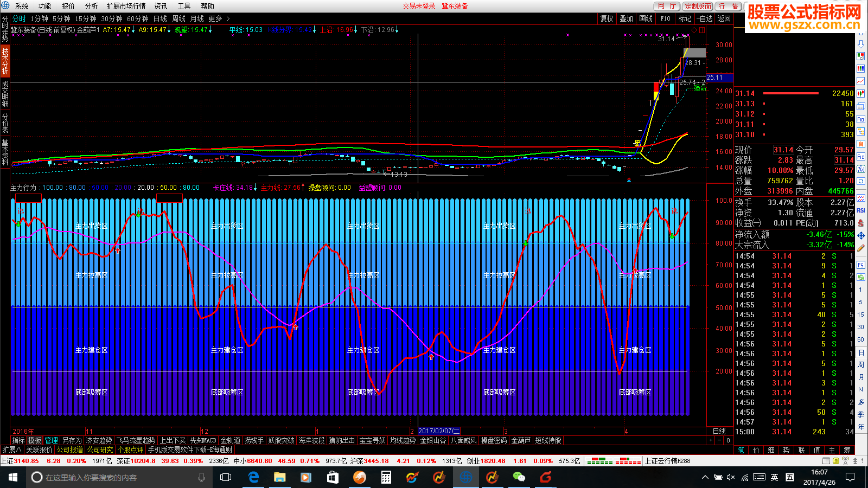Click the 定制版面 button at top right
The height and width of the screenshot is (488, 868).
click(x=698, y=6)
